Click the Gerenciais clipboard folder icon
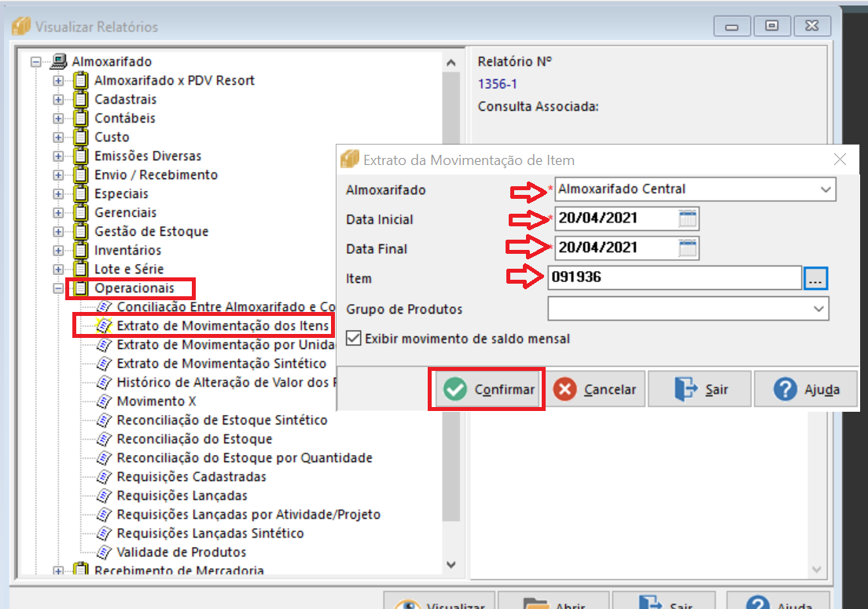868x609 pixels. pyautogui.click(x=81, y=212)
